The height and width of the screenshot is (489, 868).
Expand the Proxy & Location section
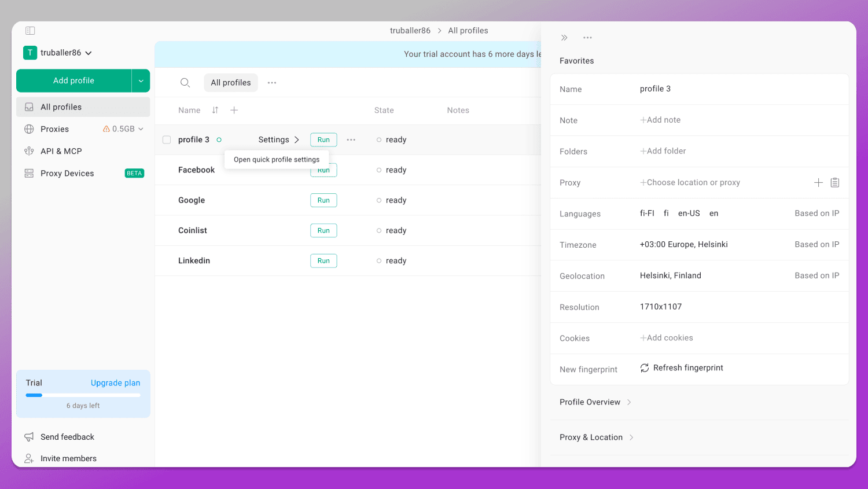coord(597,437)
